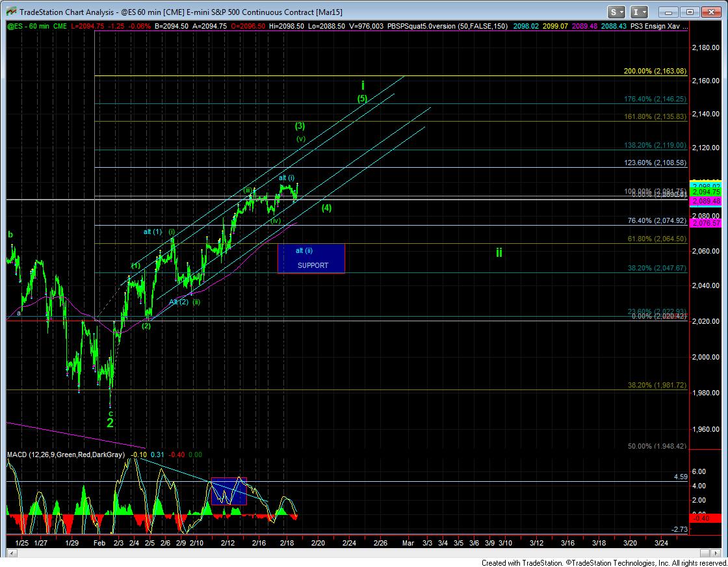This screenshot has height=567, width=728.
Task: Select the large green '2' wave label
Action: [110, 423]
